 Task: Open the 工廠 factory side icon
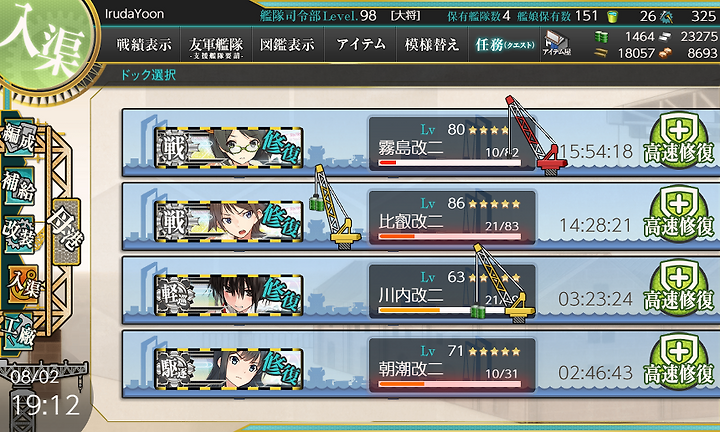coord(18,331)
